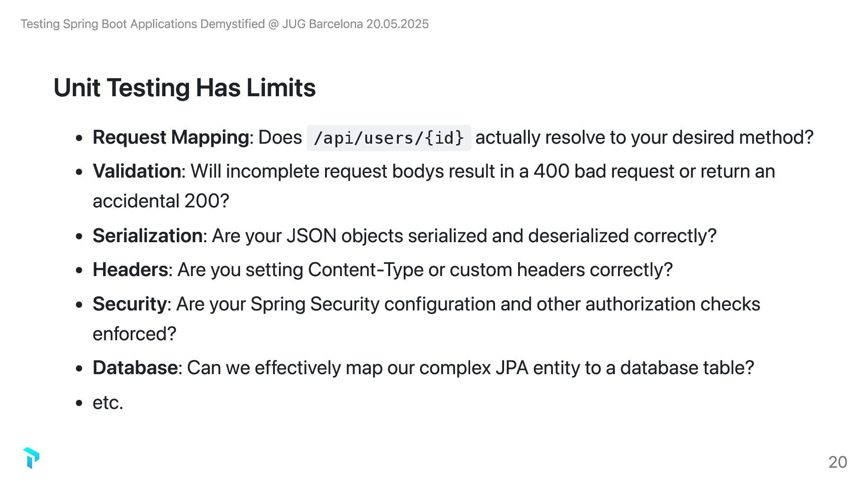868x488 pixels.
Task: Click the word enforced? in Security bullet
Action: click(x=134, y=334)
